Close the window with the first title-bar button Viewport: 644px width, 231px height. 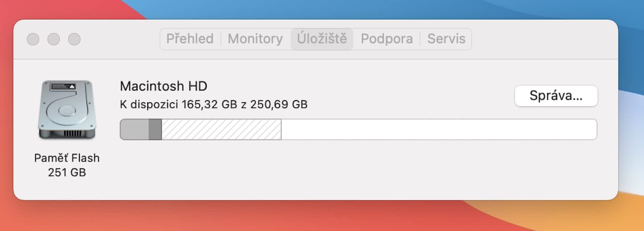click(33, 39)
